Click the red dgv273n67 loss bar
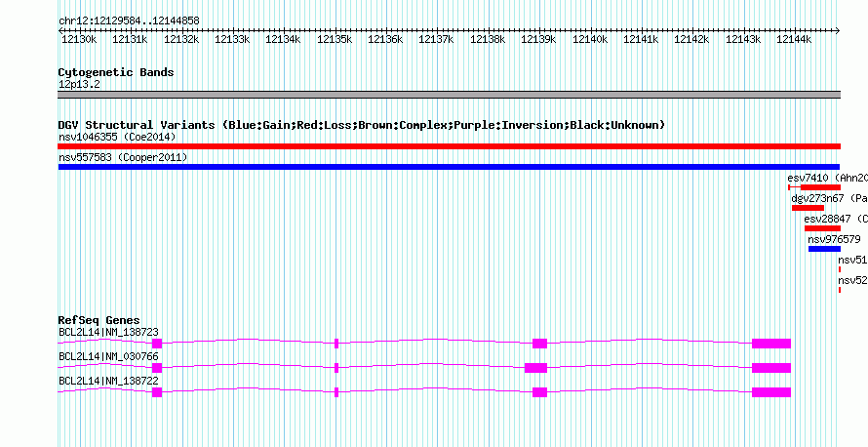The height and width of the screenshot is (447, 868). (808, 208)
